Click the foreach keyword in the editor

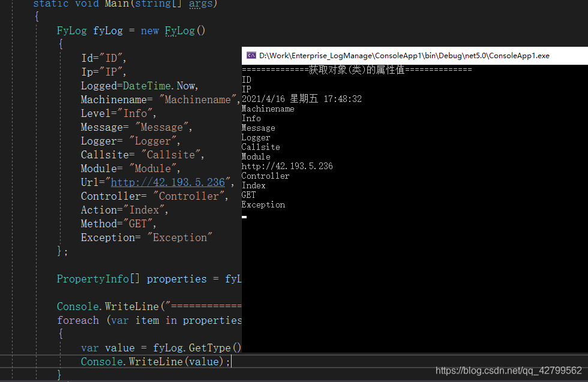[x=78, y=320]
